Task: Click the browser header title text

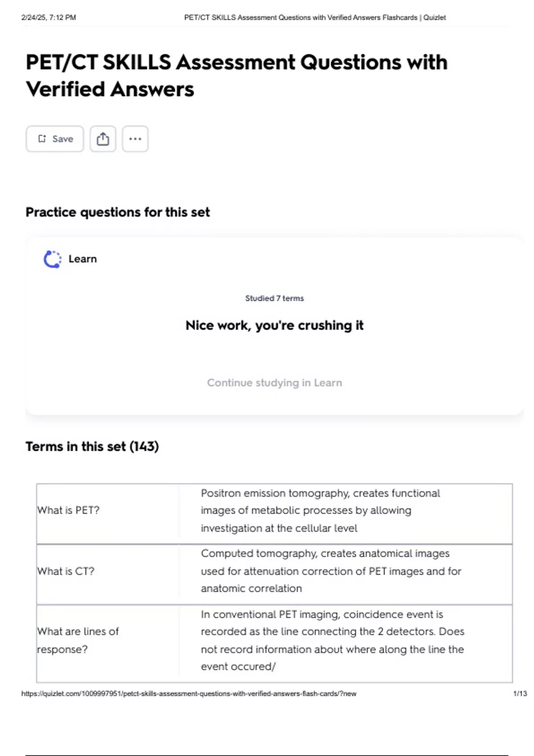Action: 315,18
